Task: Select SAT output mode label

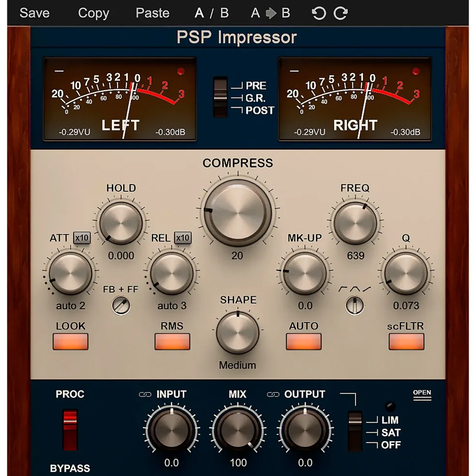Action: tap(391, 433)
